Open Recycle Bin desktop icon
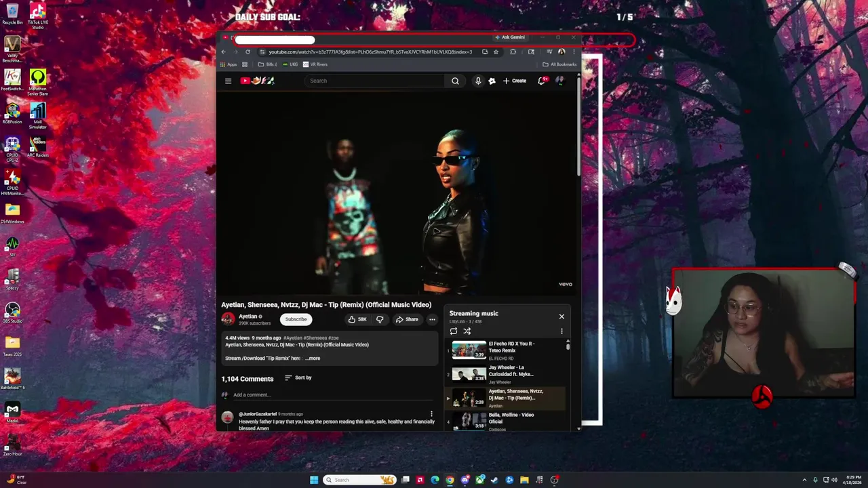 [x=12, y=14]
